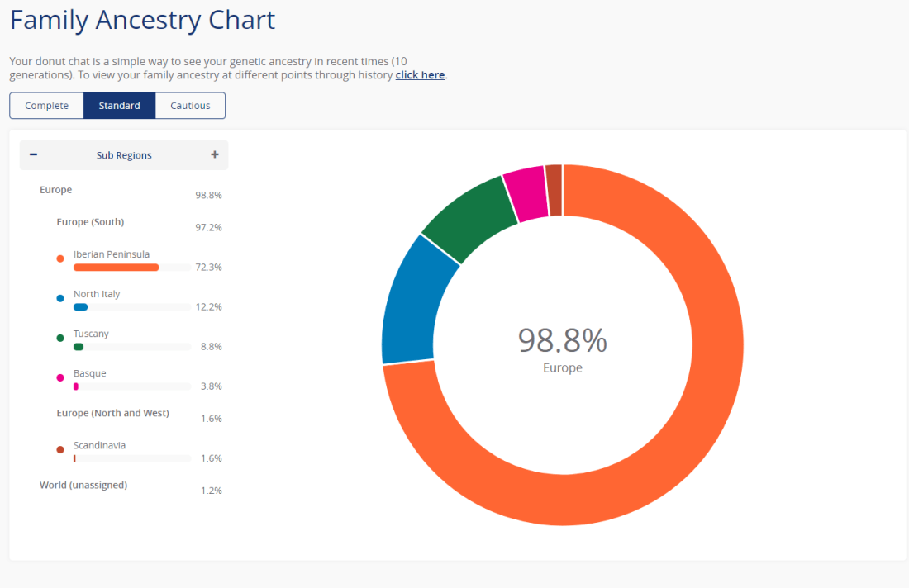Viewport: 909px width, 588px height.
Task: Click the Sub Regions header label
Action: coord(124,155)
